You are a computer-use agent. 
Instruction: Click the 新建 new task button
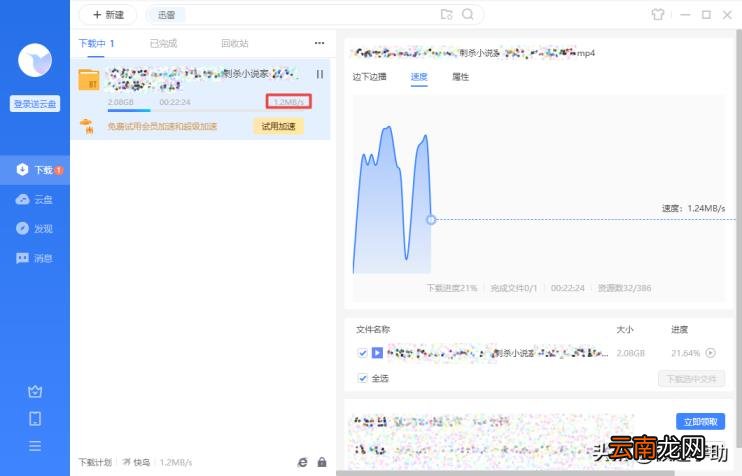[108, 15]
